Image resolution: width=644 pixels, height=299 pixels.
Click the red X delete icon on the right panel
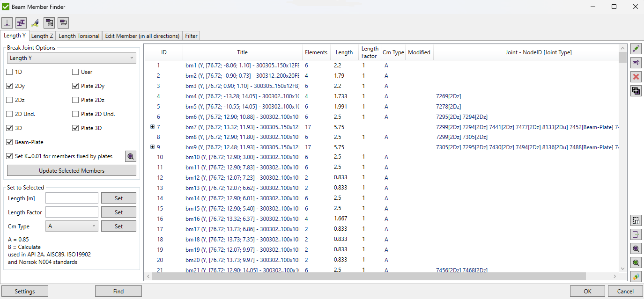point(636,76)
